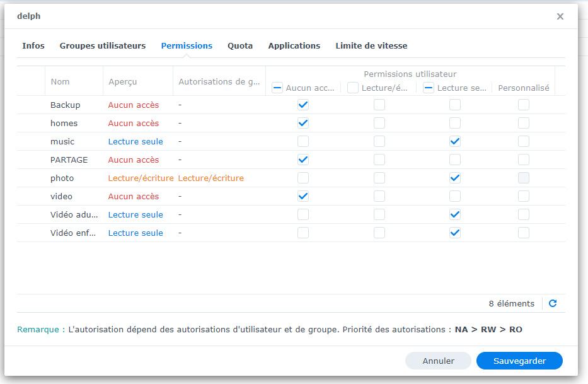Check Lecture seule for homes
Viewport: 588px width, 384px height.
[455, 123]
